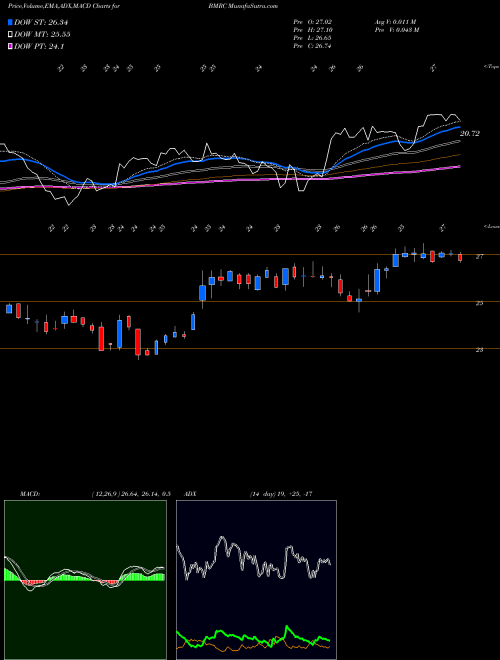Open the dark blue ADX chart panel
Viewport: 500px width, 660px height.
256,580
